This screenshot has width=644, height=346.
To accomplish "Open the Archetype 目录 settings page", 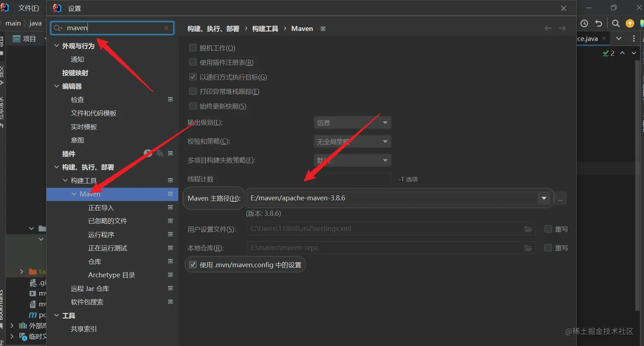I will pyautogui.click(x=112, y=275).
